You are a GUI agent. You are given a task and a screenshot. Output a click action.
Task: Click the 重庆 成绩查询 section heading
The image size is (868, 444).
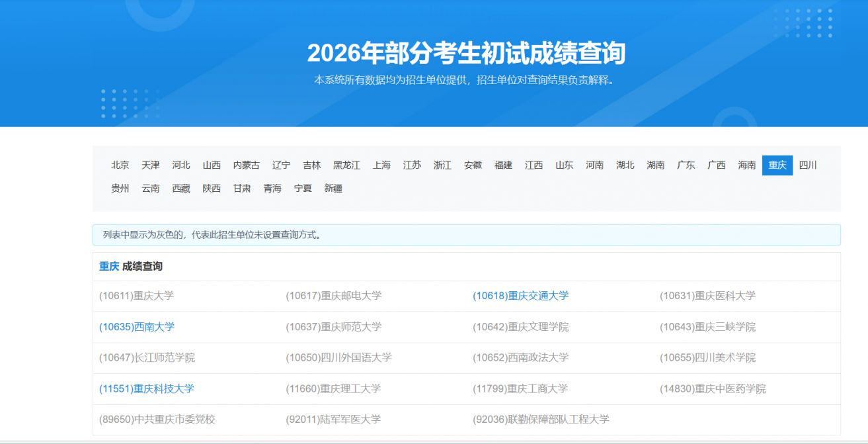point(131,266)
